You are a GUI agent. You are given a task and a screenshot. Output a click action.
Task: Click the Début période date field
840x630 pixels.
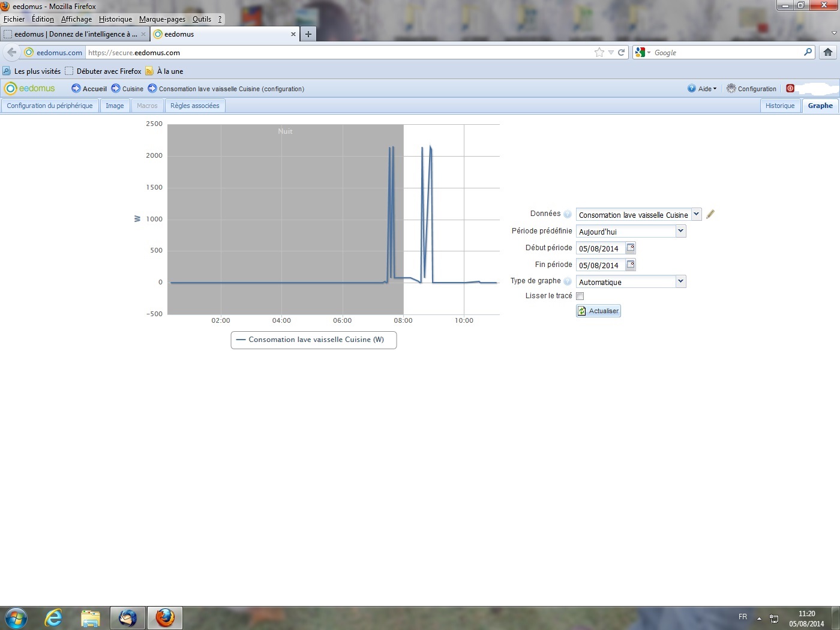coord(600,248)
